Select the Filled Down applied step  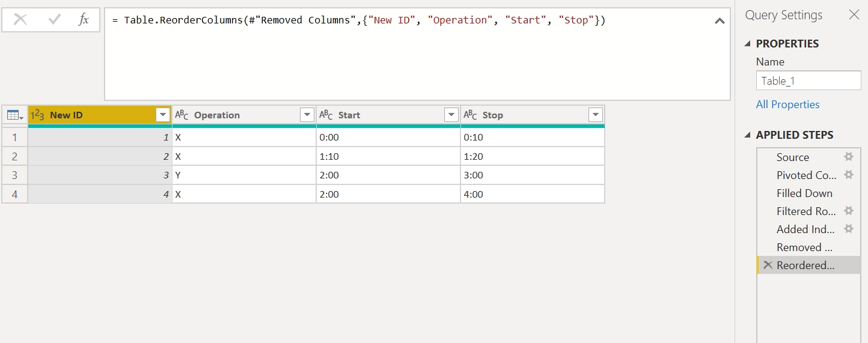pos(808,193)
